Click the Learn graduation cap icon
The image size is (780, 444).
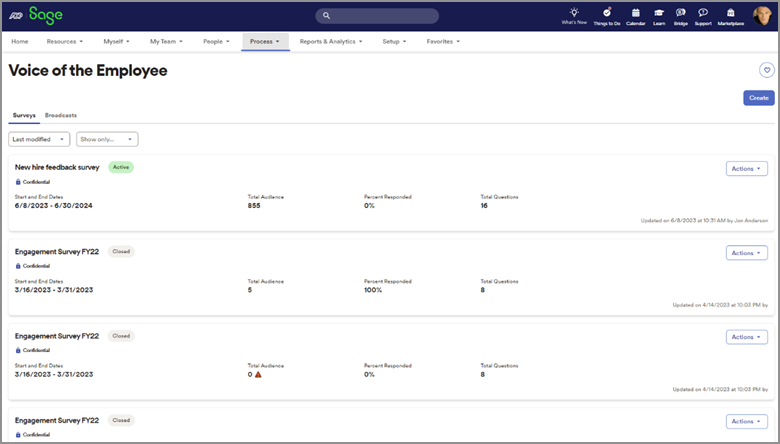click(659, 14)
